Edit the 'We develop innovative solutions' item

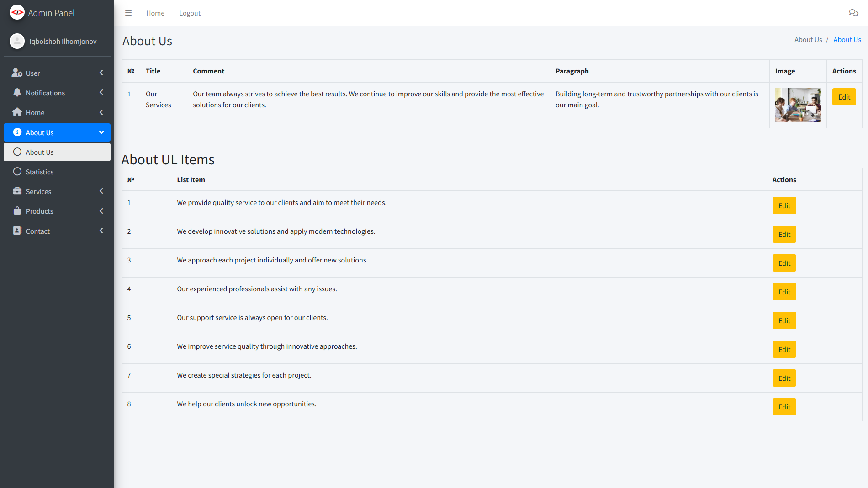(784, 234)
